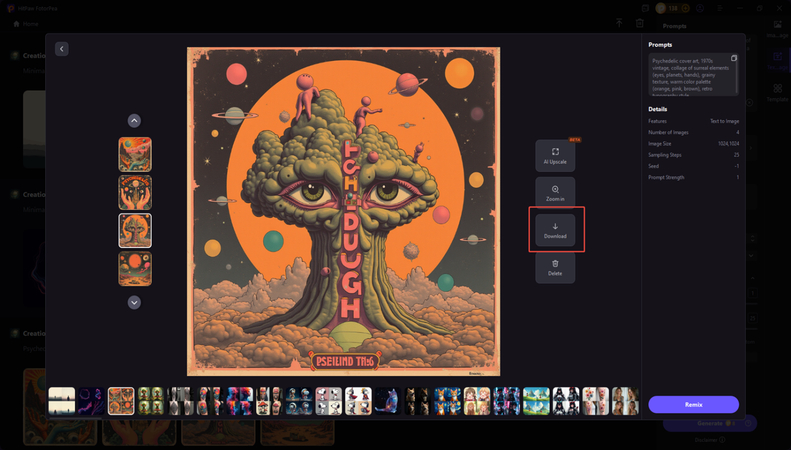Screen dimensions: 791x450
Task: Click the 'Prompt Strength' detail label
Action: tap(666, 178)
